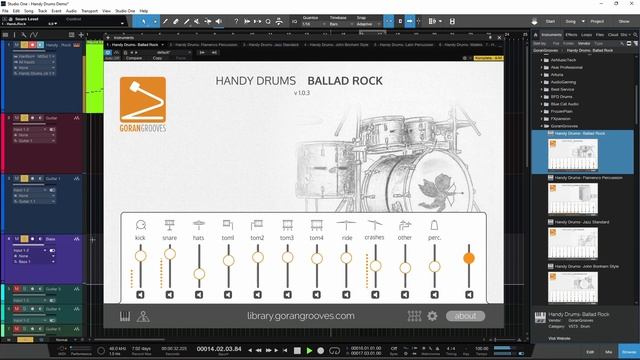
Task: Open the keyboard view icon in Handy Drums
Action: point(125,316)
